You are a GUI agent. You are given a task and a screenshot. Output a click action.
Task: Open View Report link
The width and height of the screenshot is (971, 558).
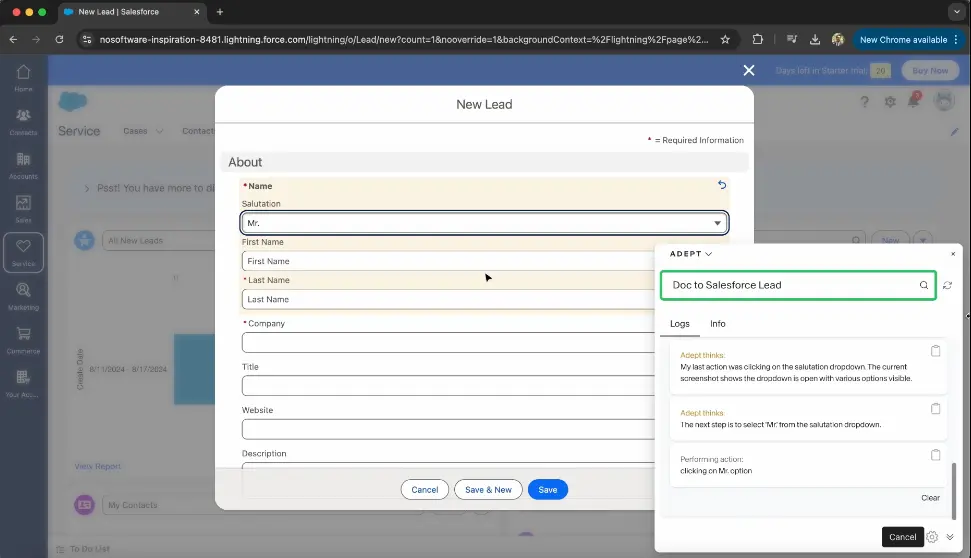pyautogui.click(x=97, y=466)
